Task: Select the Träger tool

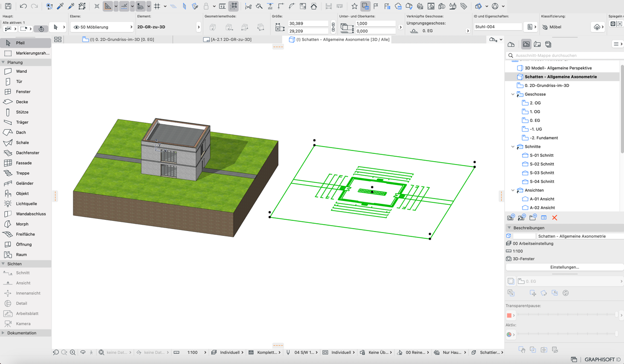Action: coord(26,122)
